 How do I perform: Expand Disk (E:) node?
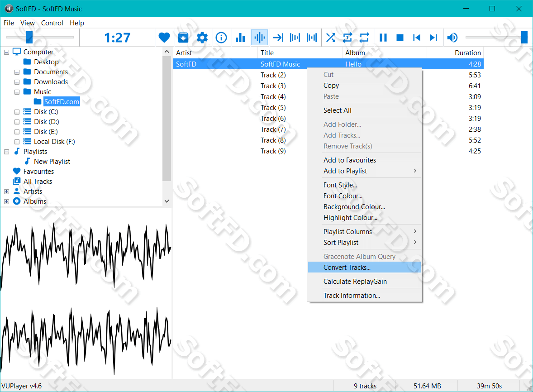(17, 132)
